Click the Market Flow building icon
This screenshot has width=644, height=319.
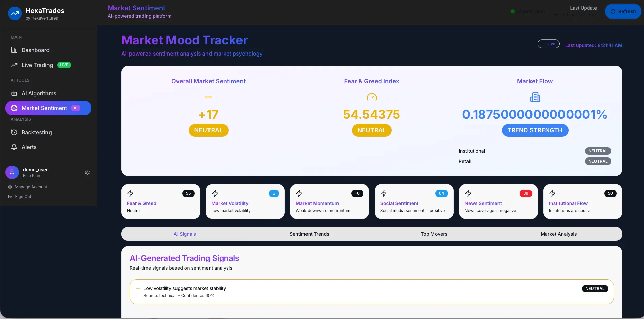[535, 97]
